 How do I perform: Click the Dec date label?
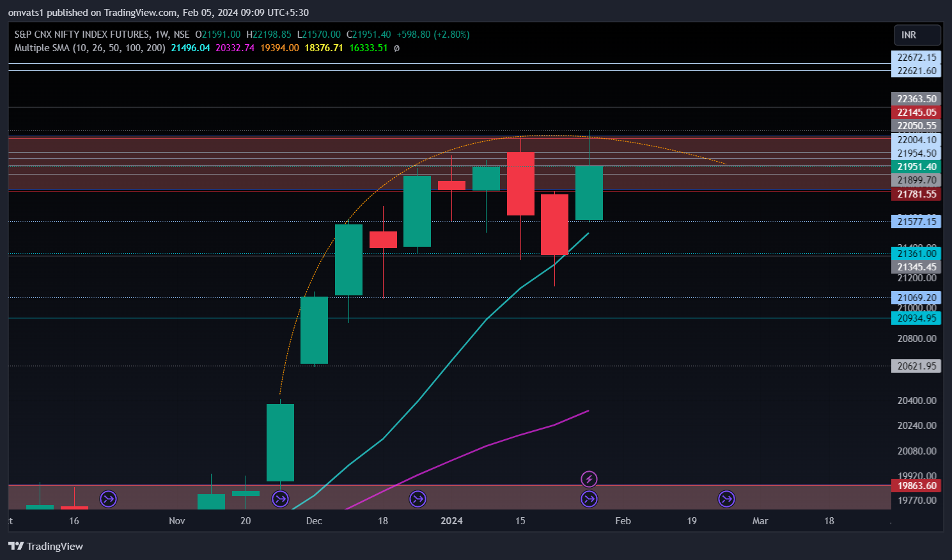(x=314, y=521)
